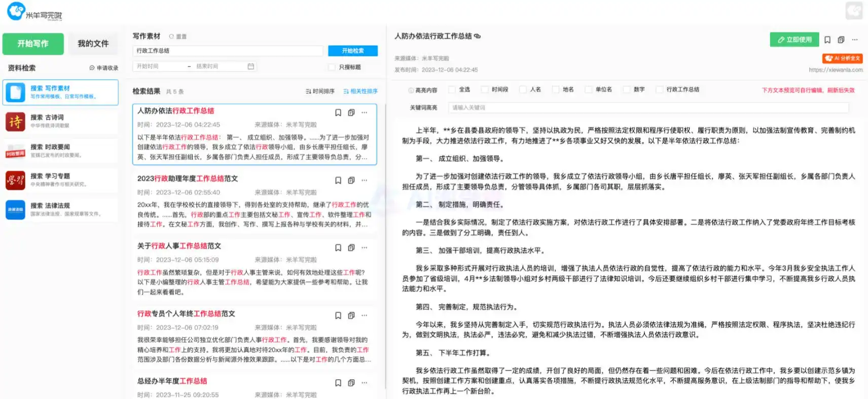This screenshot has height=399, width=868.
Task: Bookmark the 总经办半年度工作总结 result
Action: click(338, 383)
